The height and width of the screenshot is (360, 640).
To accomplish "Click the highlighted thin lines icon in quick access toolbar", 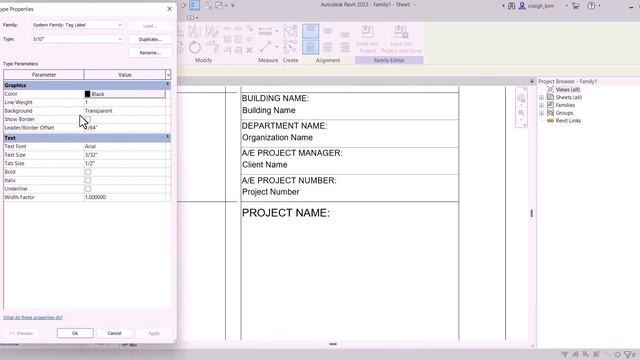I will pos(194,5).
